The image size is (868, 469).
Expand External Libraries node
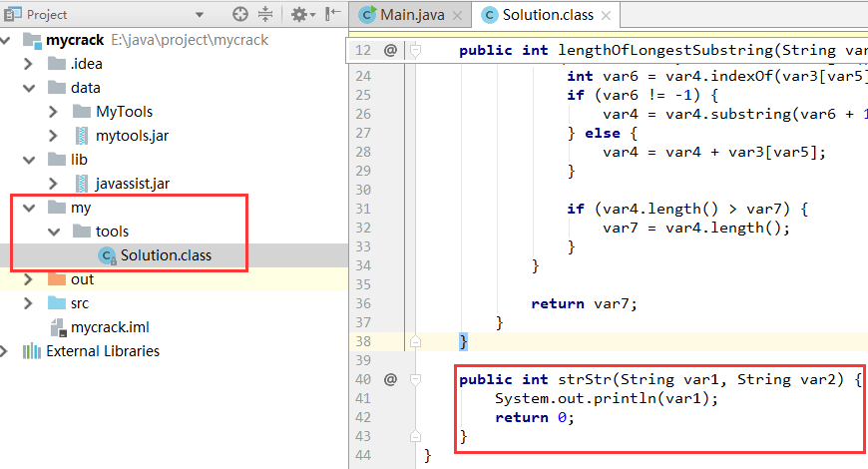point(4,351)
